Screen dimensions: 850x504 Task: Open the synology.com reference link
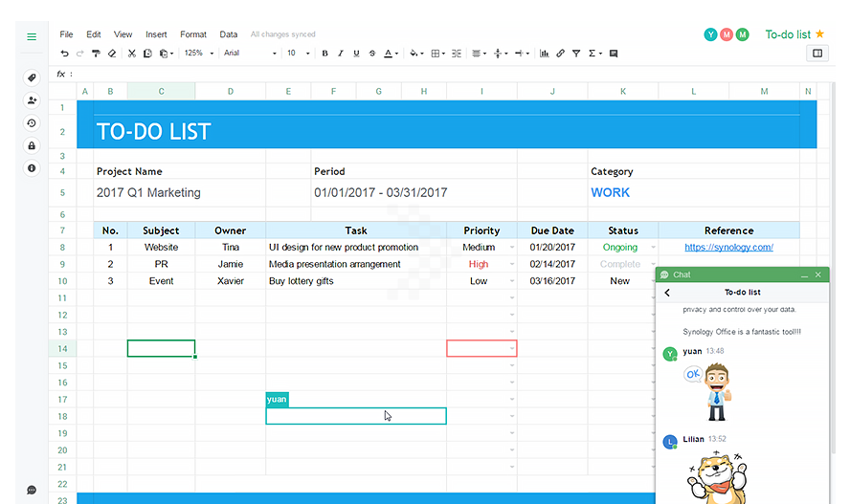coord(728,248)
